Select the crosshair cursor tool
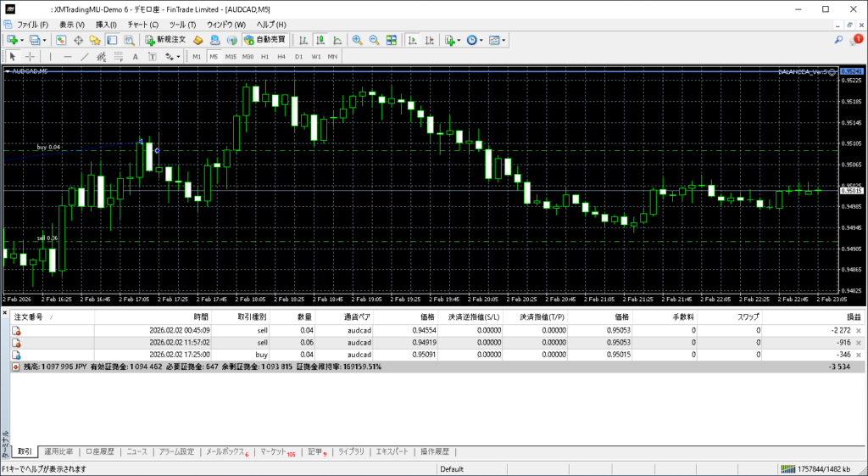 coord(30,57)
